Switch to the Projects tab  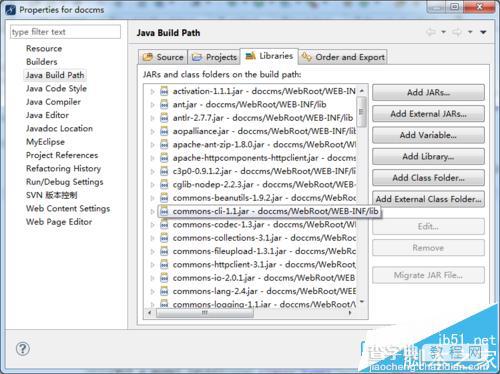214,57
